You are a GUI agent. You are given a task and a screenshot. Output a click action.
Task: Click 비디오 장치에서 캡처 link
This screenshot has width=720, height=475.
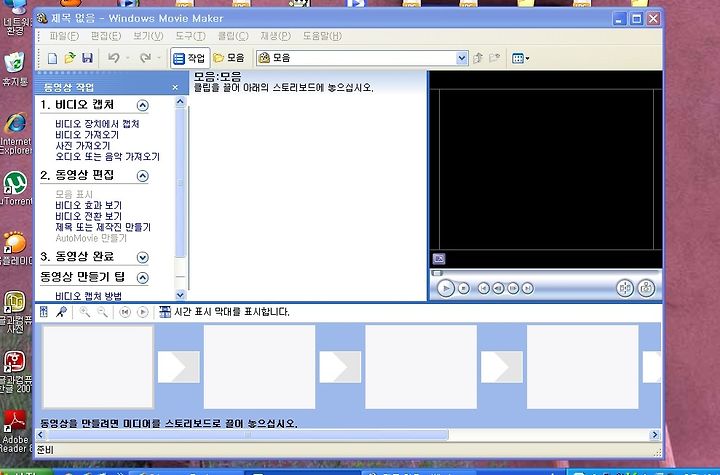tap(97, 124)
